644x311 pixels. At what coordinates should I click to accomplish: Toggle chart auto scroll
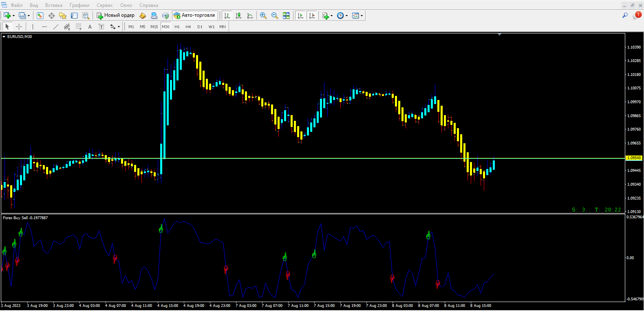point(300,16)
